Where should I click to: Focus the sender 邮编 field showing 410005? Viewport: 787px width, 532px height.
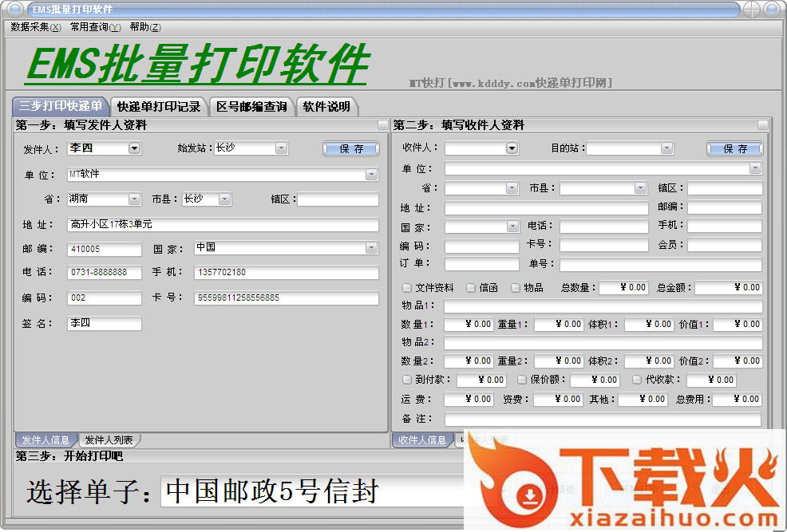(x=105, y=249)
